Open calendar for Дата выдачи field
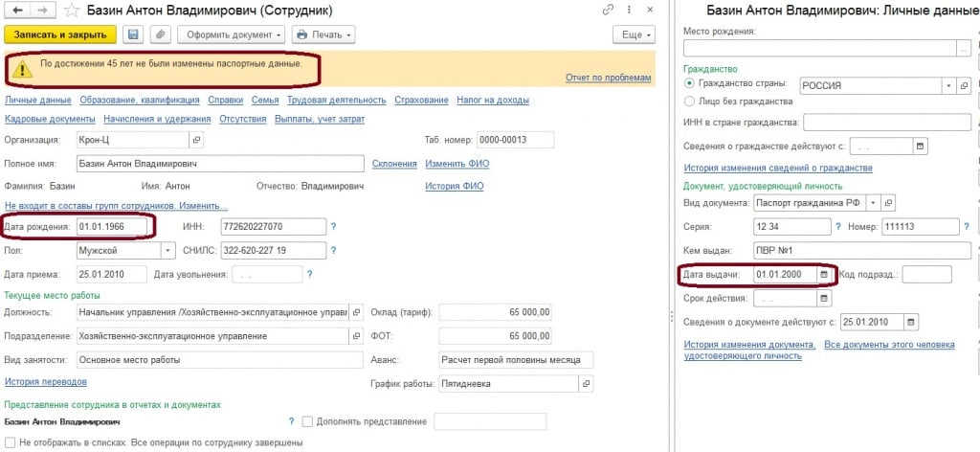 [824, 275]
